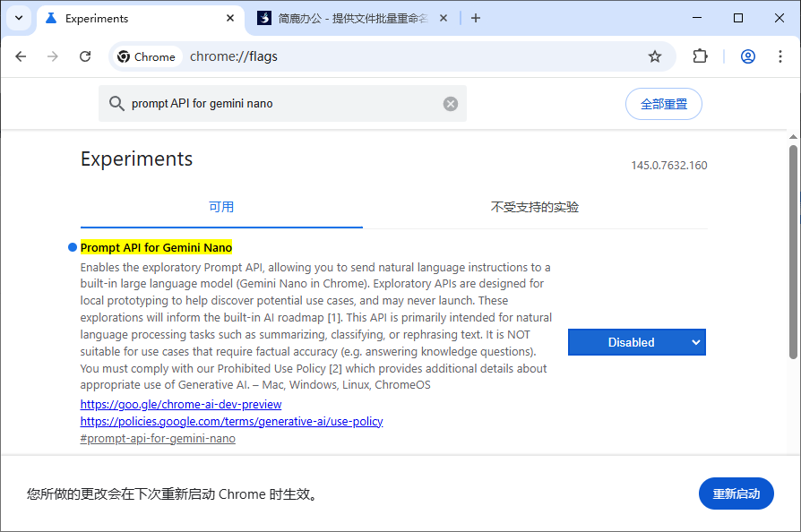Reload the flags page
The height and width of the screenshot is (532, 801).
85,56
